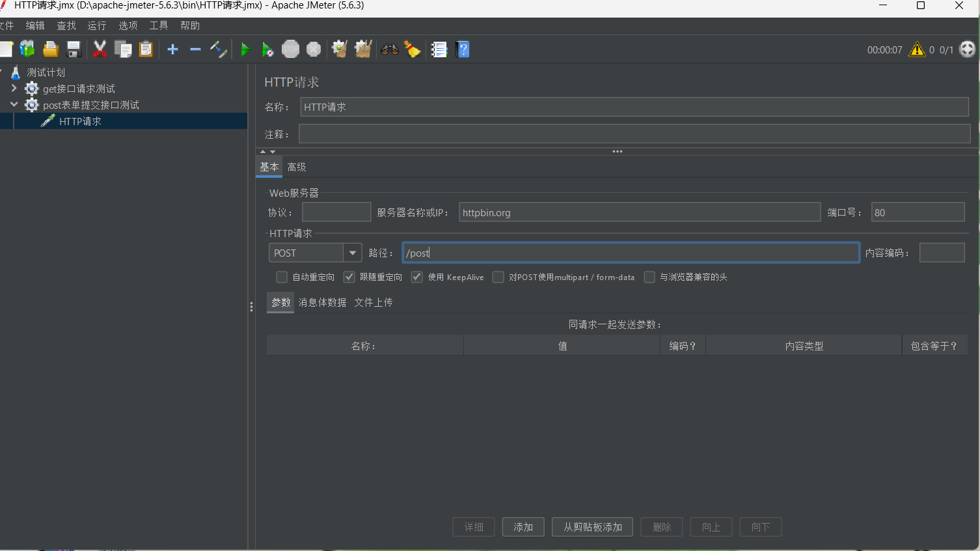The image size is (980, 551).
Task: Click the Copy icon in toolbar
Action: (x=123, y=49)
